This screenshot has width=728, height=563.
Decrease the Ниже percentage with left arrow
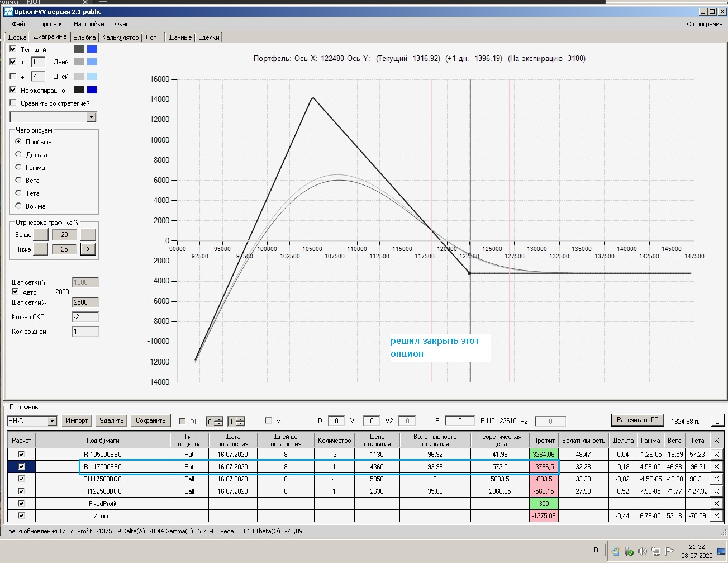click(x=40, y=249)
